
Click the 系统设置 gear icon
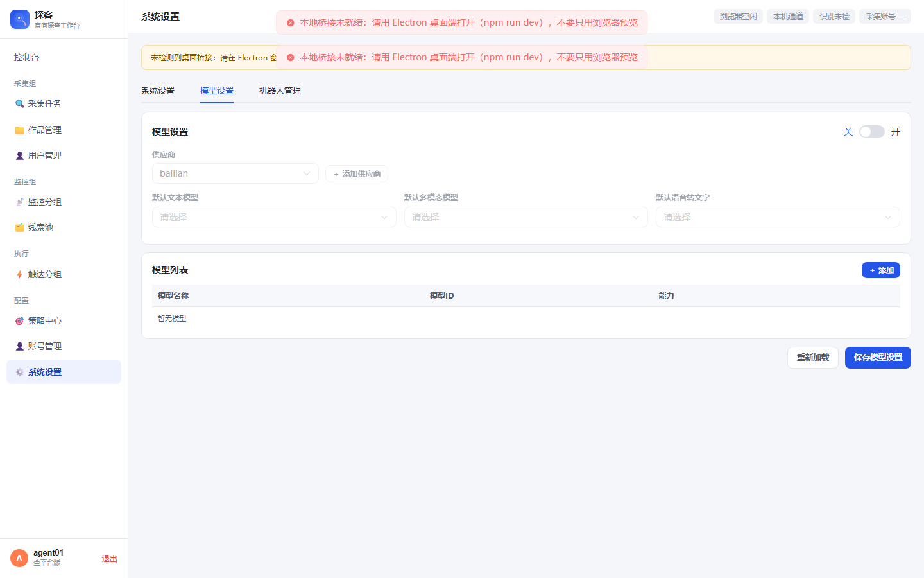(x=20, y=372)
